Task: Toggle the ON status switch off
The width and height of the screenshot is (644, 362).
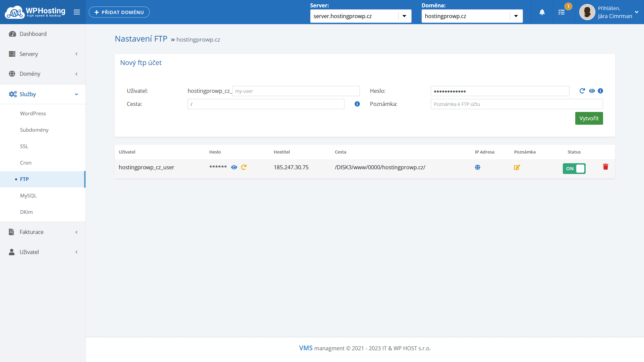Action: (574, 169)
